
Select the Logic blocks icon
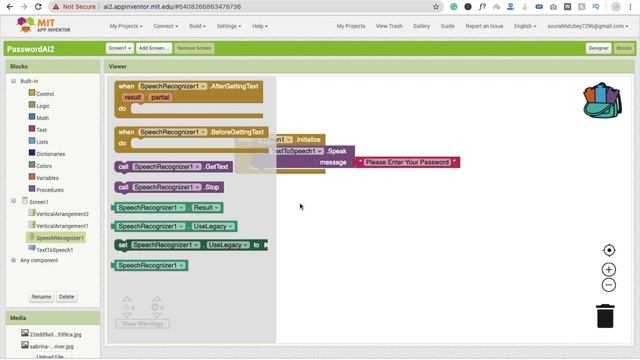(x=32, y=105)
